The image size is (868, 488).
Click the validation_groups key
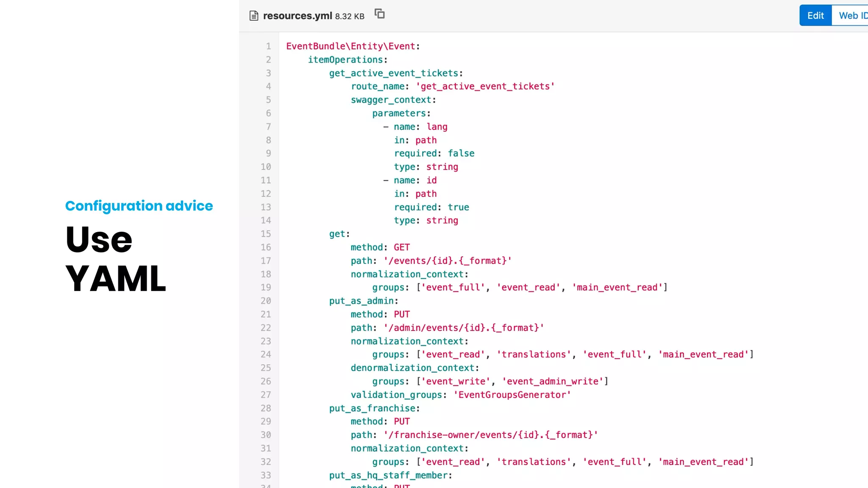pos(396,395)
